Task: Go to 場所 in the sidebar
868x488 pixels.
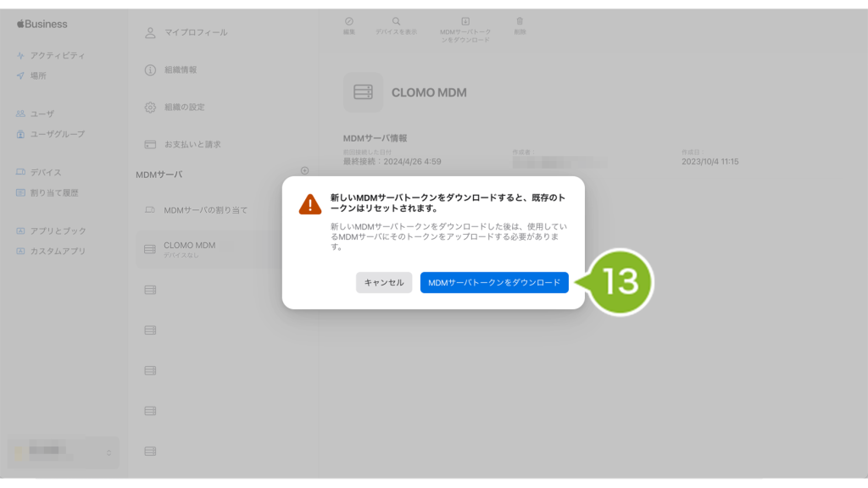Action: (38, 75)
